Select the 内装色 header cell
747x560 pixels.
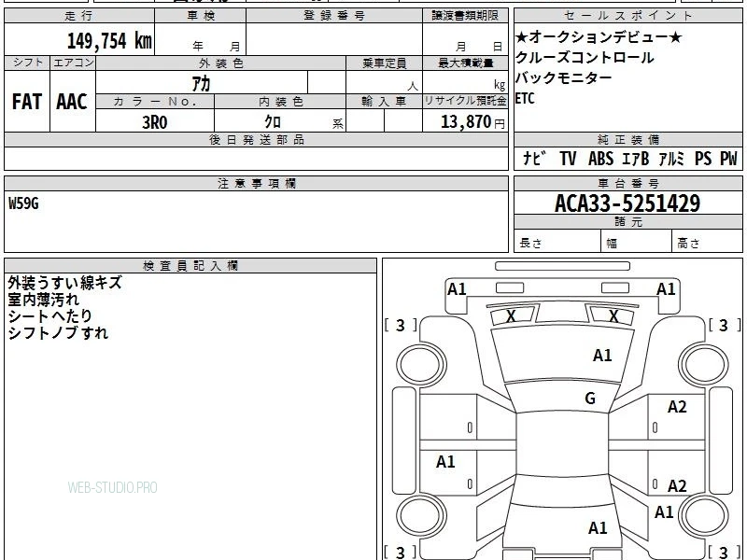(x=281, y=101)
